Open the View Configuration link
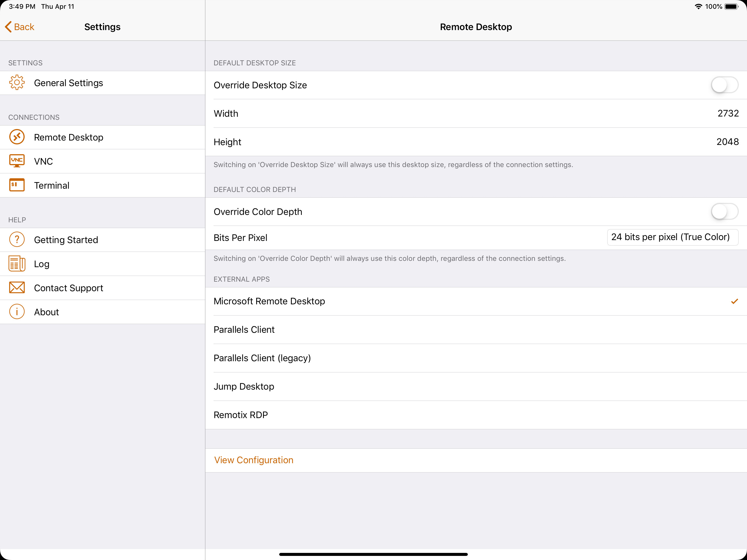The image size is (747, 560). click(254, 460)
